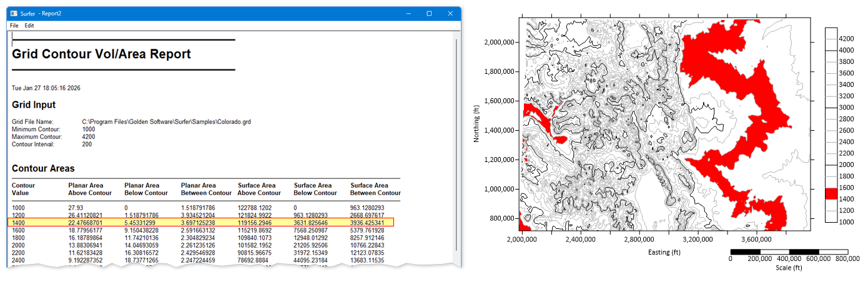The image size is (868, 284).
Task: Open the Edit menu
Action: [x=29, y=26]
